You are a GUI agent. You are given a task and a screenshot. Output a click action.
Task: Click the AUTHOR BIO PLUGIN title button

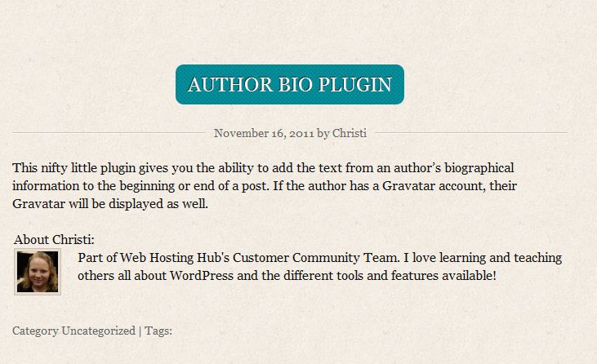pos(289,84)
